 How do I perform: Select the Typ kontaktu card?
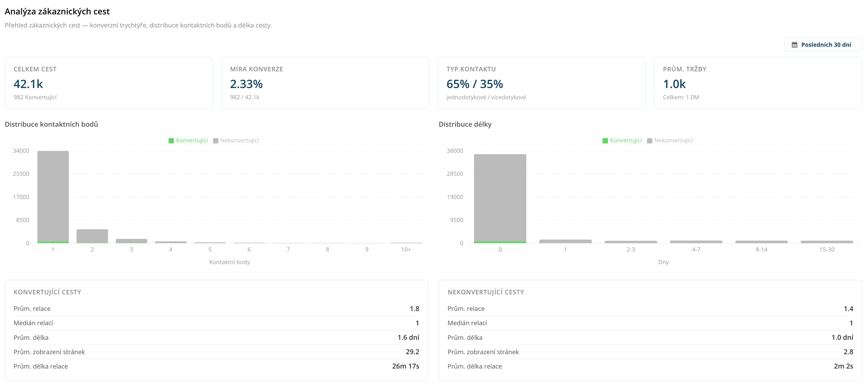pyautogui.click(x=541, y=83)
